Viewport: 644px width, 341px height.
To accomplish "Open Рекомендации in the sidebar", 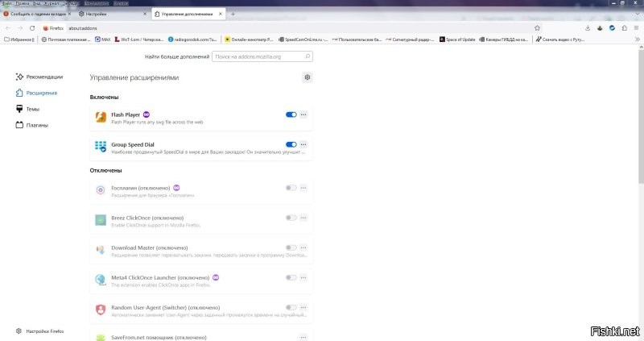I will tap(39, 77).
